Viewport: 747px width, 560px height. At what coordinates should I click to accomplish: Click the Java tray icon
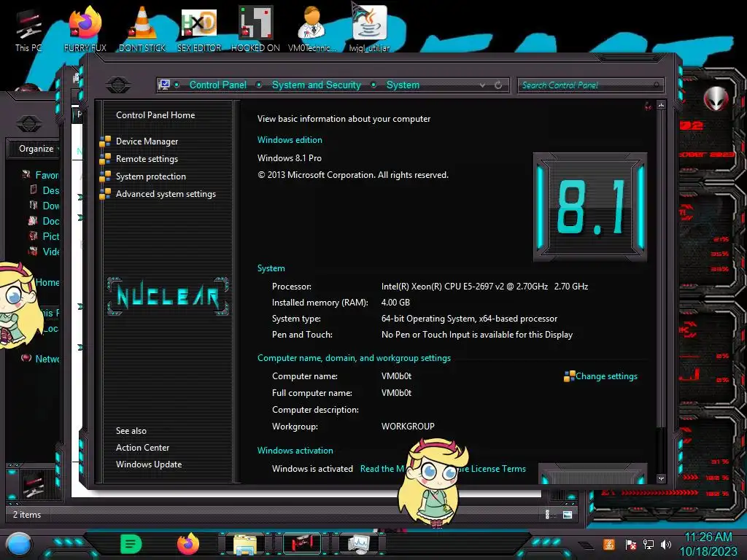(x=609, y=544)
